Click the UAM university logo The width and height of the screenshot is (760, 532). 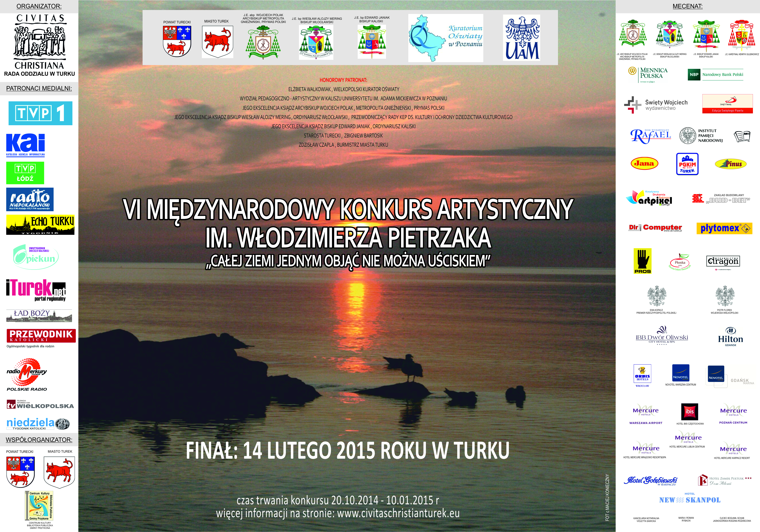coord(522,38)
